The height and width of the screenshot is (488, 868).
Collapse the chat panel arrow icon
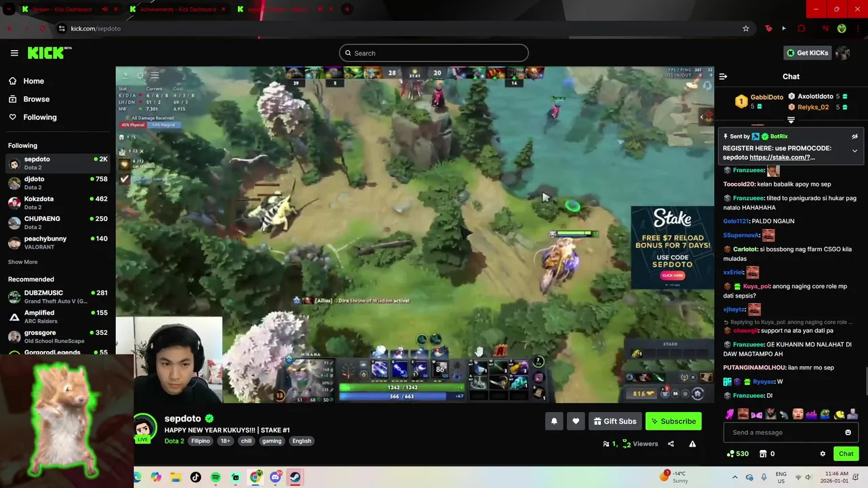coord(723,77)
